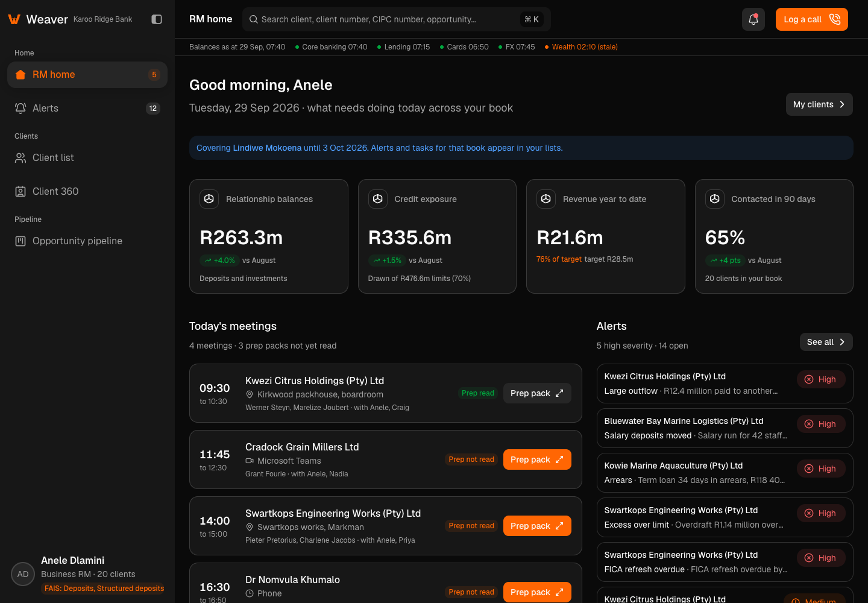Image resolution: width=868 pixels, height=603 pixels.
Task: Click the AD user avatar
Action: (23, 574)
